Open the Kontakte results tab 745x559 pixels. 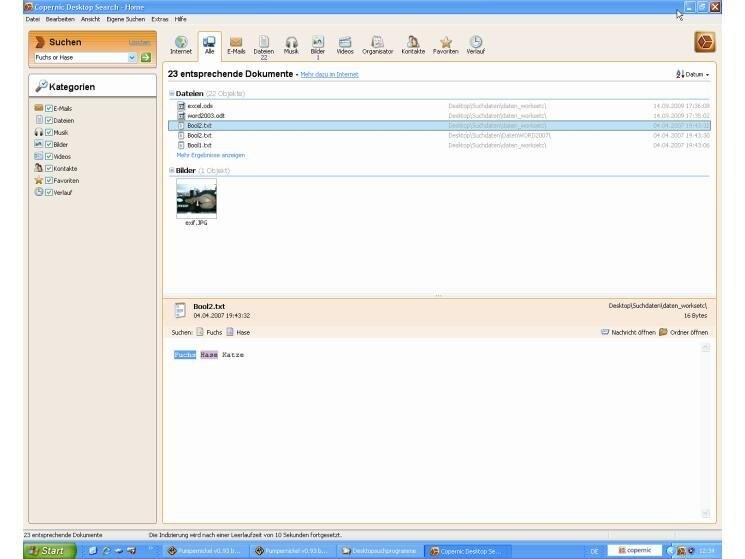[413, 45]
